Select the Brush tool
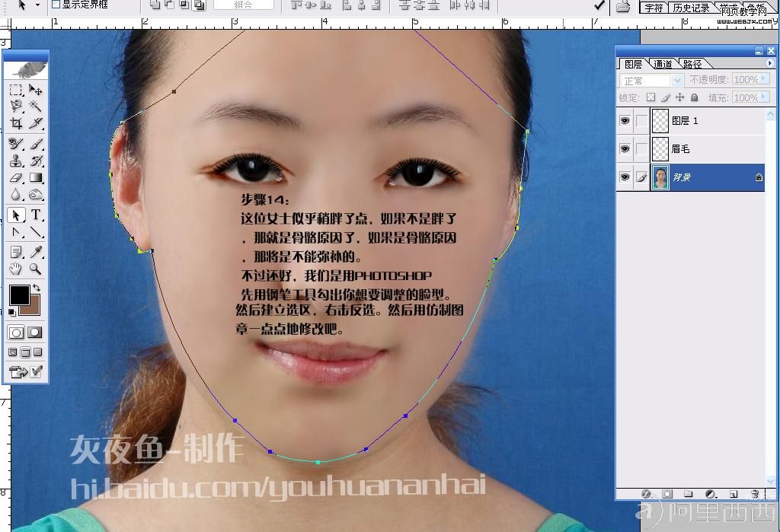This screenshot has width=780, height=532. click(x=35, y=144)
